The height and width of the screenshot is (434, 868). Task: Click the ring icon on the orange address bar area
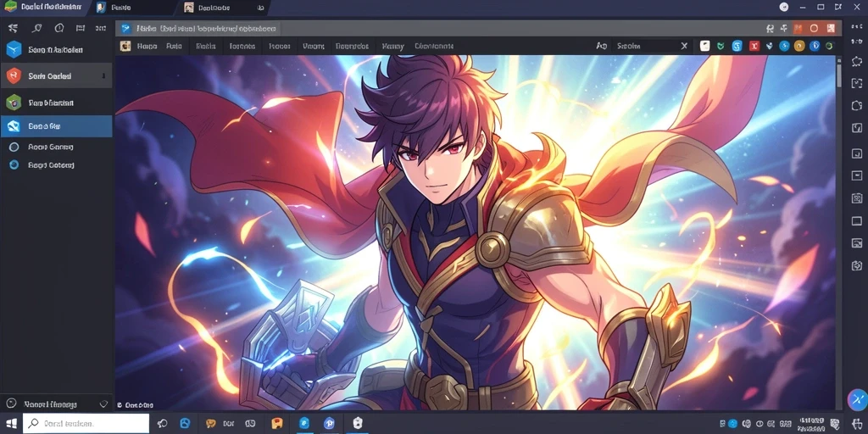pos(814,28)
